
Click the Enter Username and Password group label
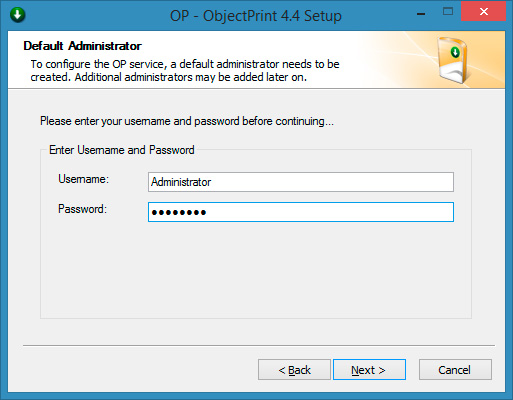coord(122,150)
